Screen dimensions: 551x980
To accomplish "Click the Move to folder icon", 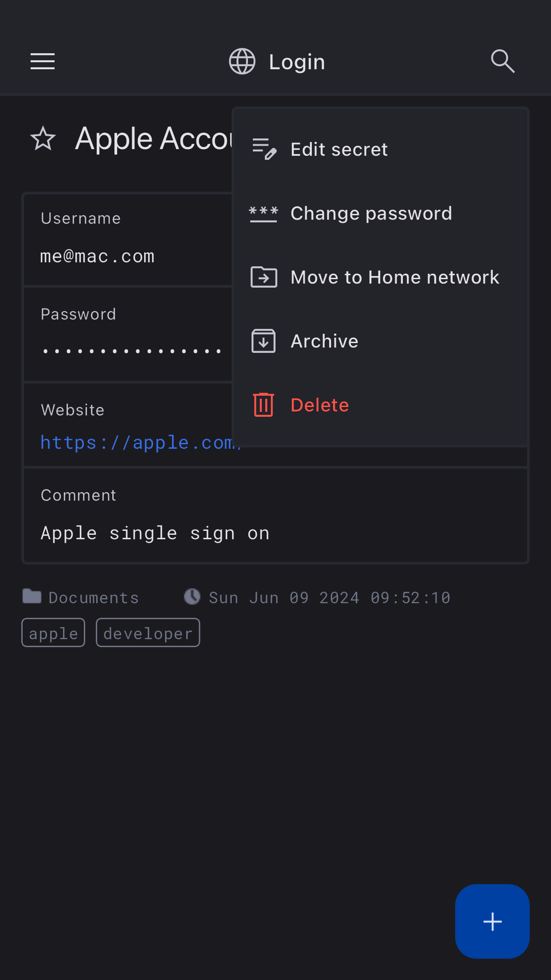I will 264,277.
